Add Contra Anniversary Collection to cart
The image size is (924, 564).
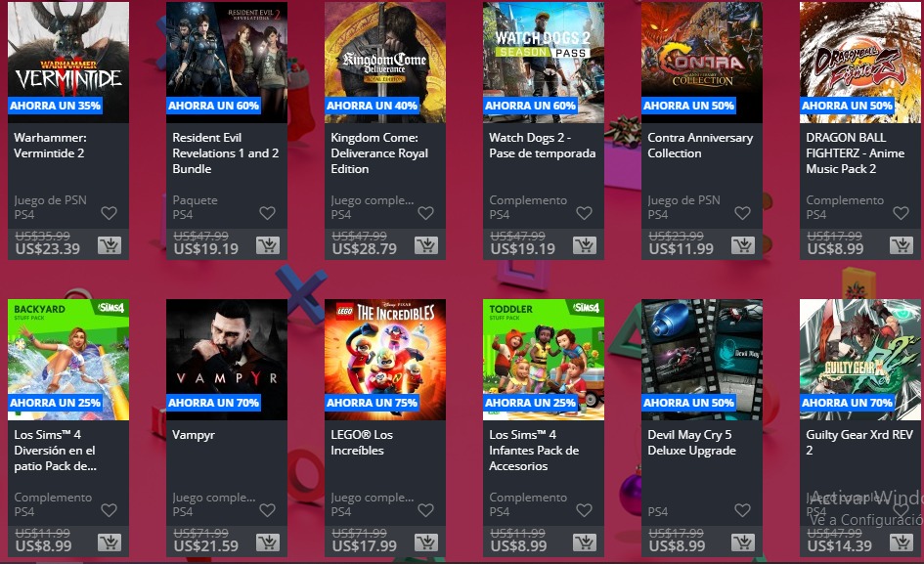[x=742, y=245]
